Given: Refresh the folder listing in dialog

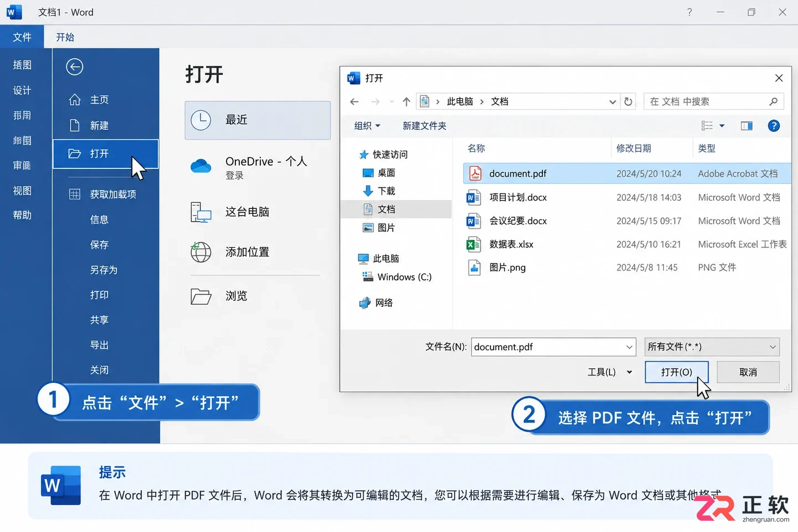Looking at the screenshot, I should point(628,101).
